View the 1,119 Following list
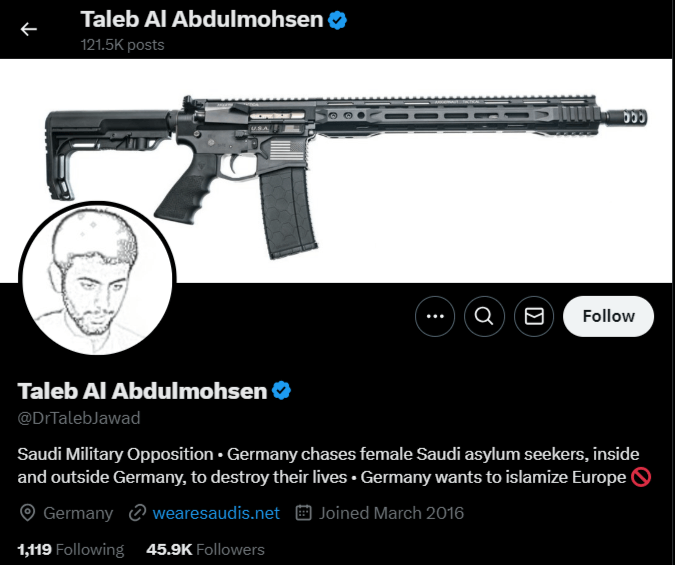 [x=71, y=549]
